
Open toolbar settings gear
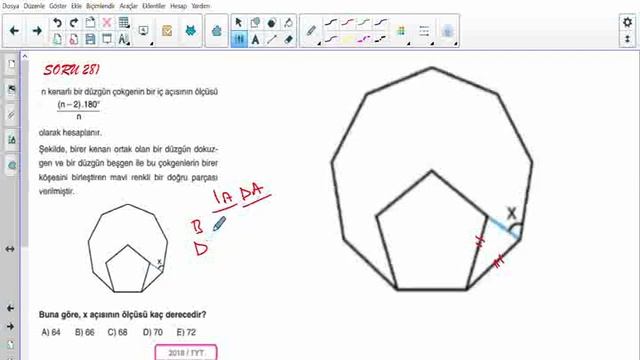627,22
